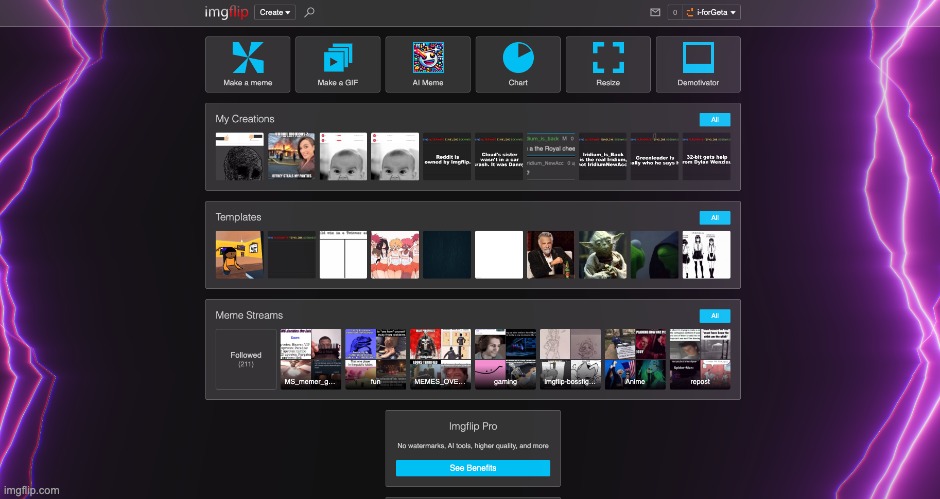Open the Make a meme pinwheel tool
The width and height of the screenshot is (940, 499).
(248, 64)
